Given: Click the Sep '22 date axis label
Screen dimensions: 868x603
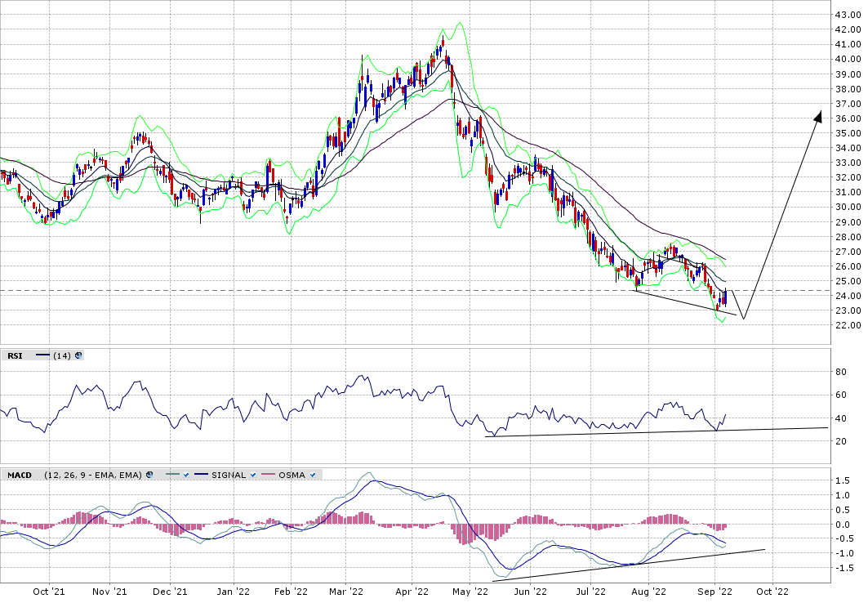Looking at the screenshot, I should [714, 591].
